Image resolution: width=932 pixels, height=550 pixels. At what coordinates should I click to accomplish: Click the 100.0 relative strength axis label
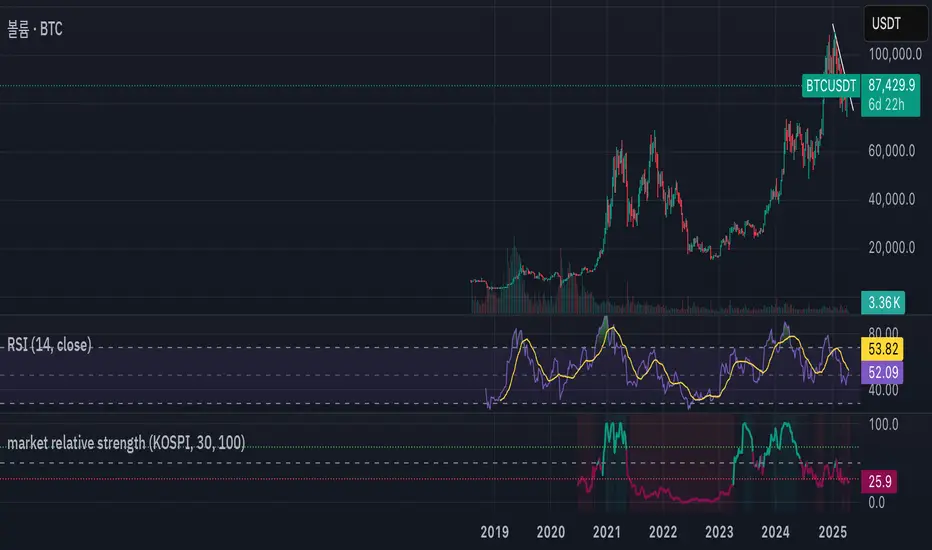tap(883, 425)
